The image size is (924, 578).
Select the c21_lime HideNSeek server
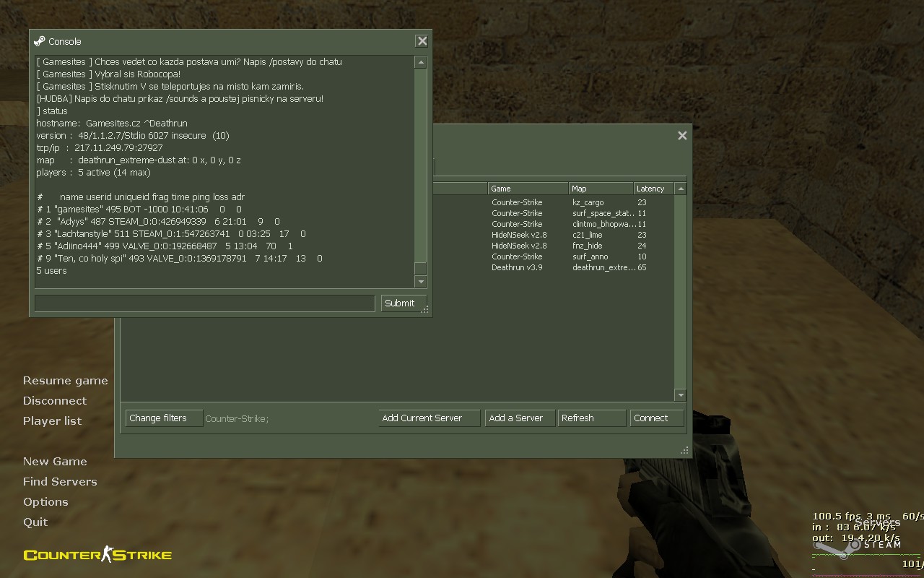(x=553, y=235)
